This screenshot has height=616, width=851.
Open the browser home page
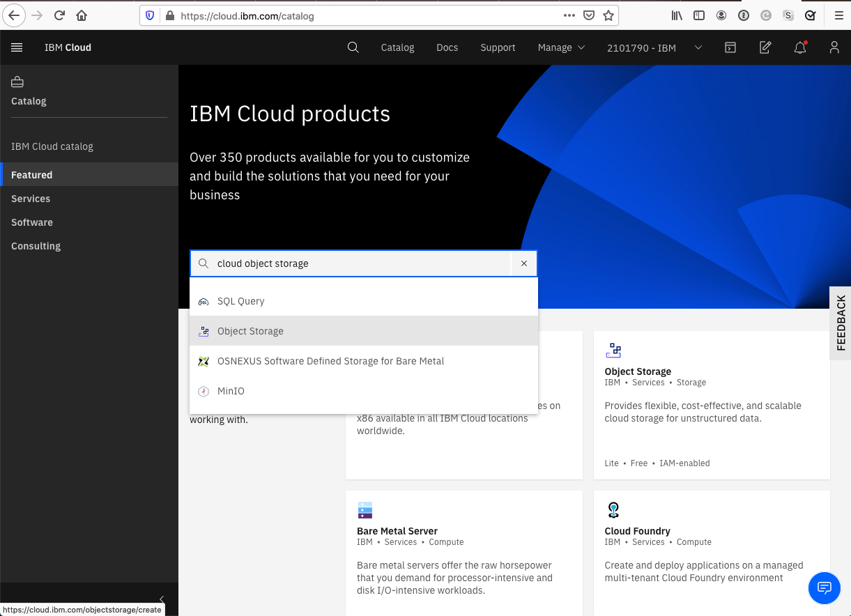click(x=82, y=15)
